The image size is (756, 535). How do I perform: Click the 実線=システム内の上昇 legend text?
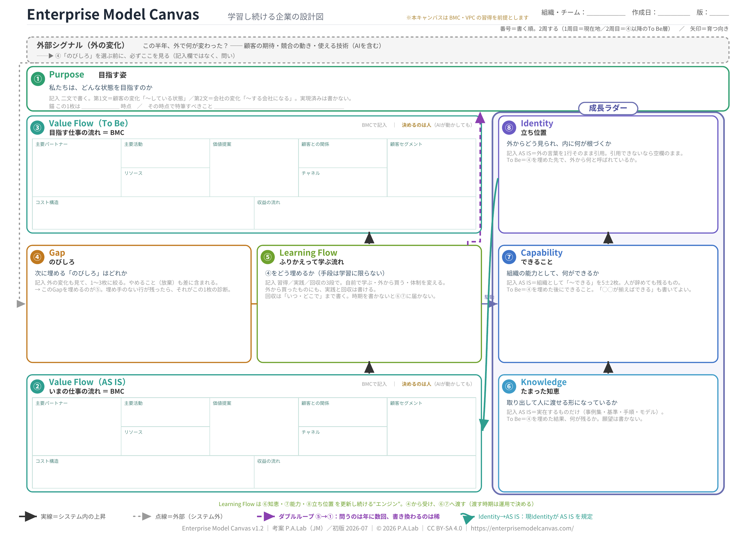coord(73,516)
